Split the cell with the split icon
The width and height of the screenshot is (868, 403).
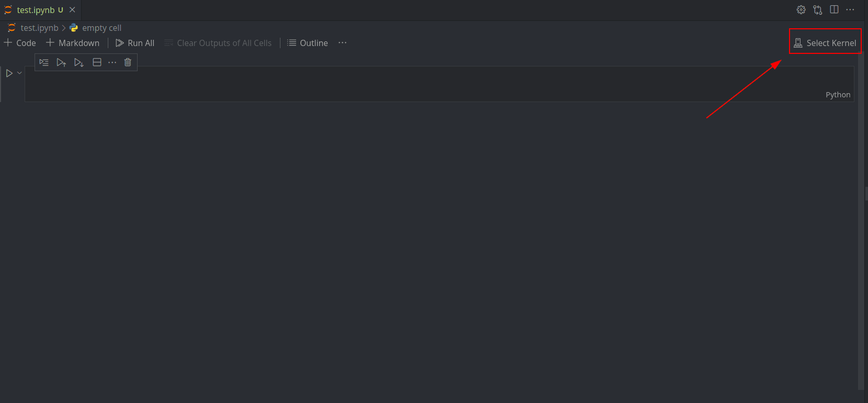coord(97,62)
